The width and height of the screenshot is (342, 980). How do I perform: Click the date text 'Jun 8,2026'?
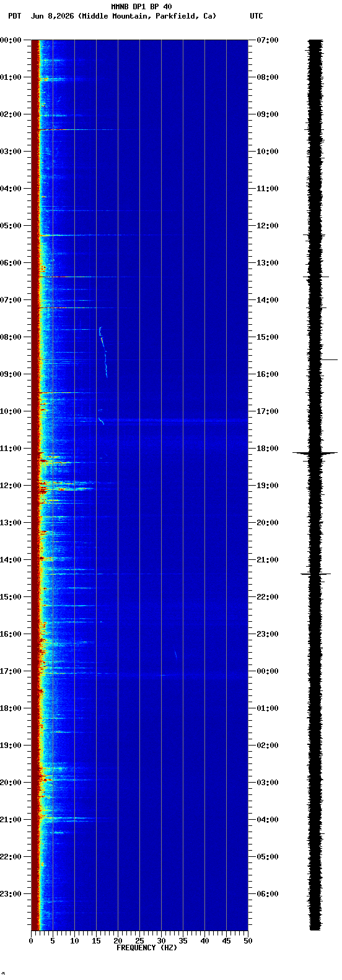tap(53, 16)
